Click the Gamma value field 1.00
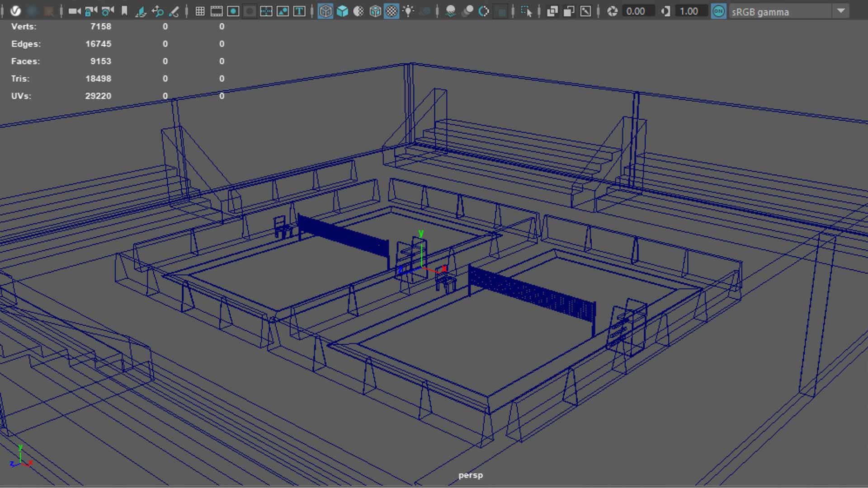 pyautogui.click(x=689, y=11)
